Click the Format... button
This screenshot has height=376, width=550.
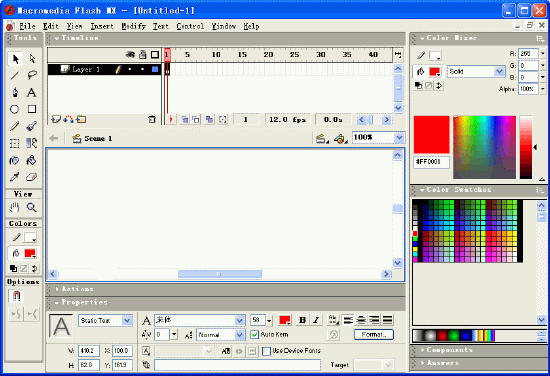374,335
